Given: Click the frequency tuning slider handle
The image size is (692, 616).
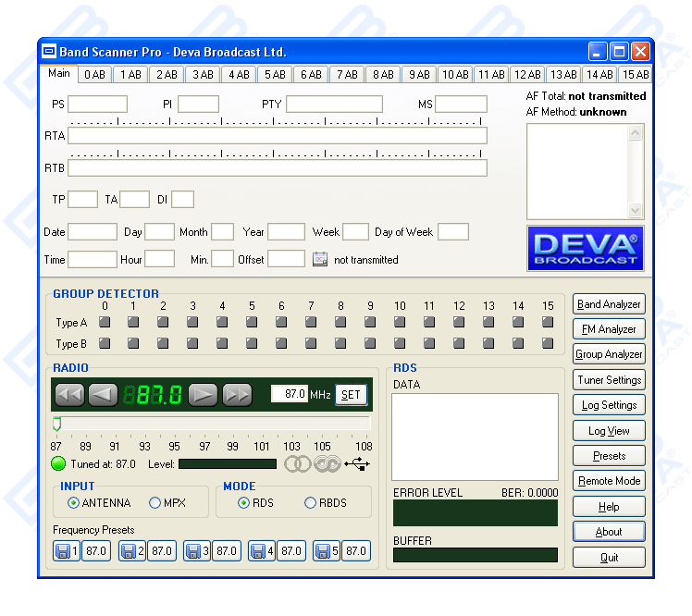Looking at the screenshot, I should click(56, 424).
